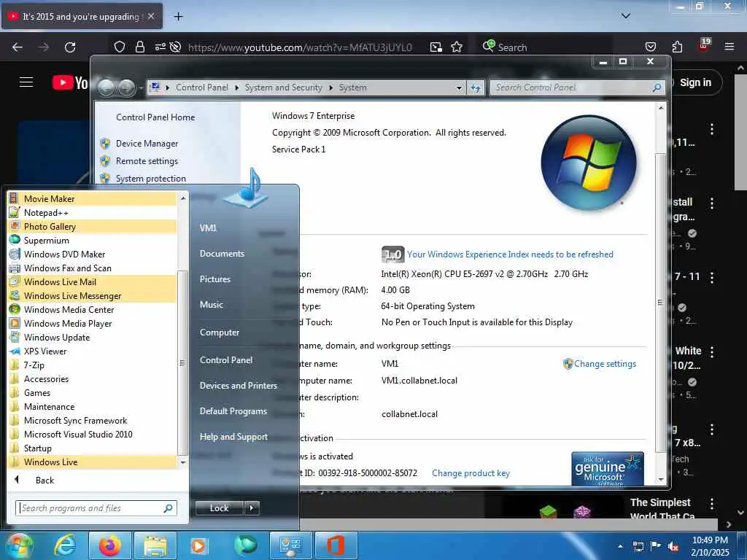
Task: Open Default Programs from Start menu
Action: point(233,411)
